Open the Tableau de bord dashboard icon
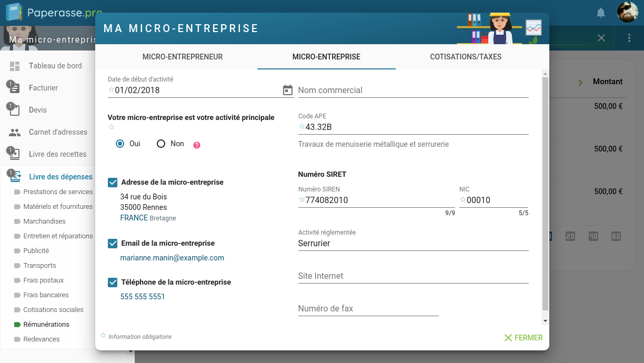The image size is (644, 363). (x=15, y=66)
